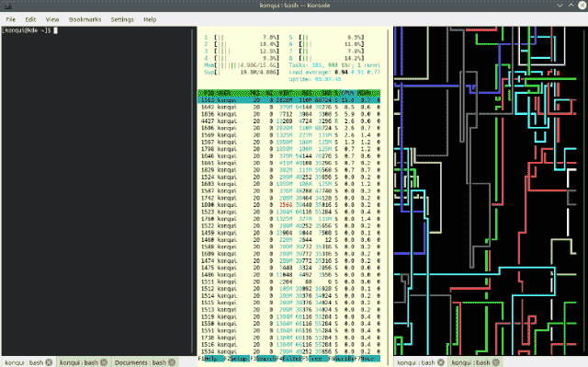Click the CPU 3 meter showing 12.5%

tap(242, 52)
